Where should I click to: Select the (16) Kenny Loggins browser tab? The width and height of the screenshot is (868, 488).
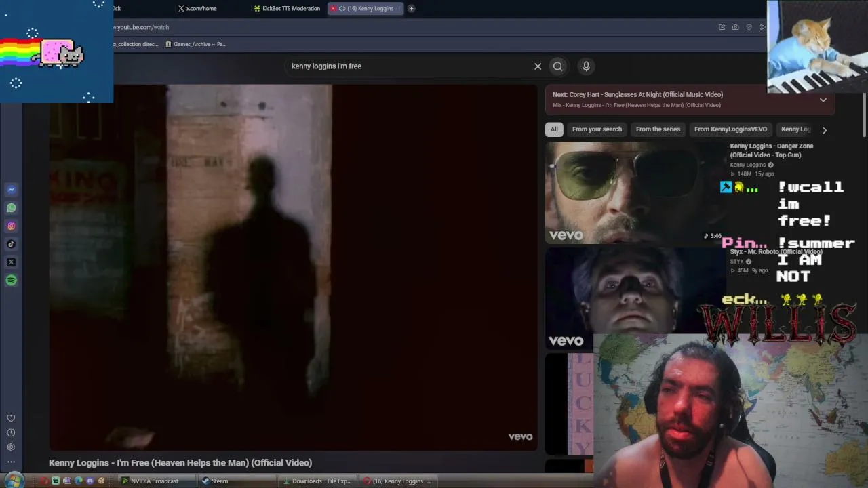[365, 9]
